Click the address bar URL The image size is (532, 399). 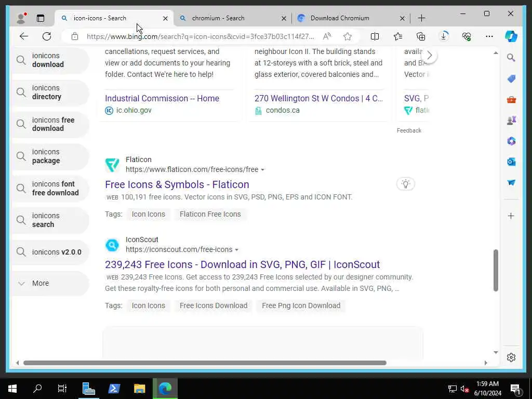(x=200, y=36)
